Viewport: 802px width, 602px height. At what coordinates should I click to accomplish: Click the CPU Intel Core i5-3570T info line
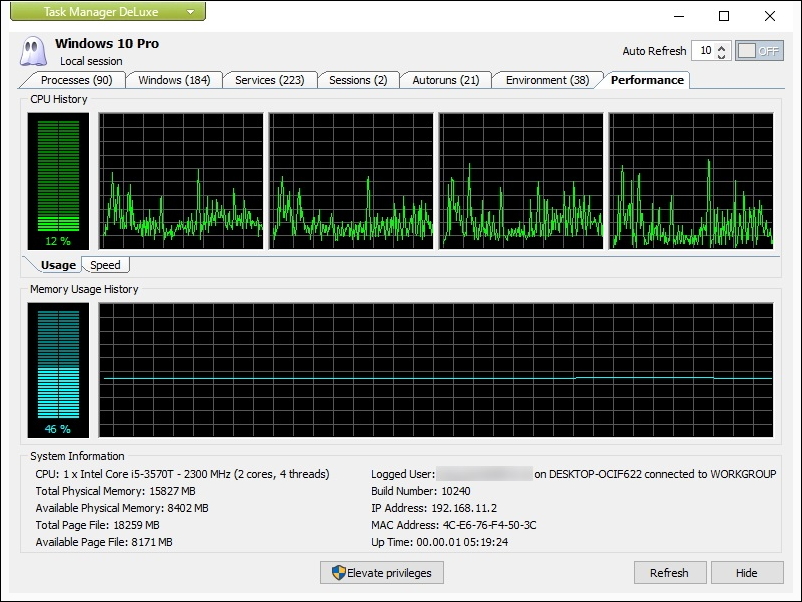[x=182, y=474]
